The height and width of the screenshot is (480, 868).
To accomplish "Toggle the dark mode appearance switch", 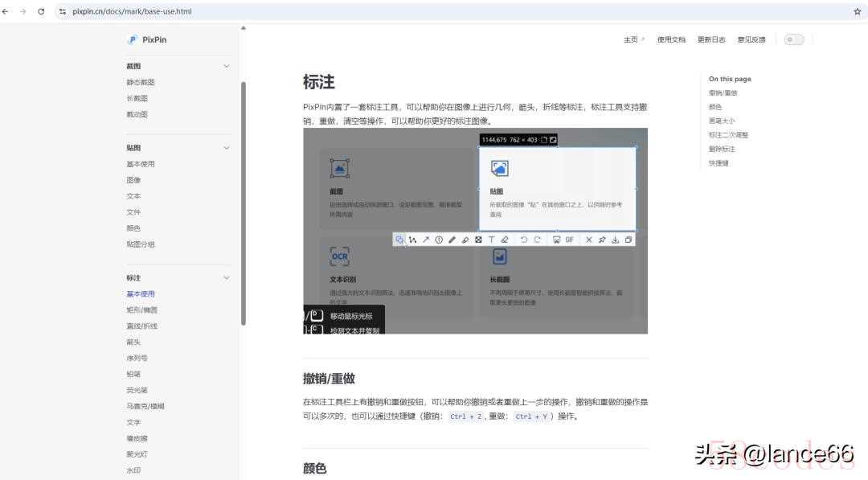I will [793, 39].
